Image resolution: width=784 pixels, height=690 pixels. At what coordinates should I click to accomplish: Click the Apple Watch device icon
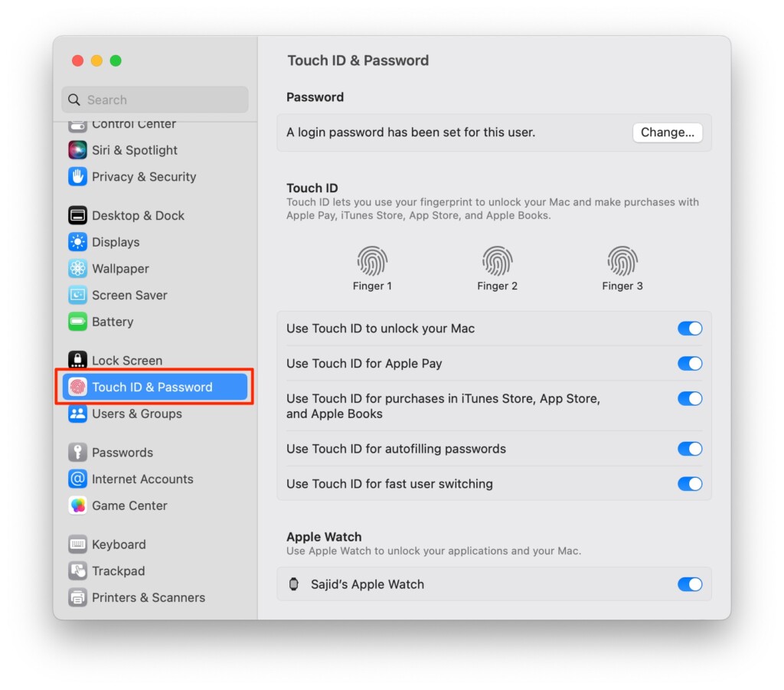click(x=294, y=584)
